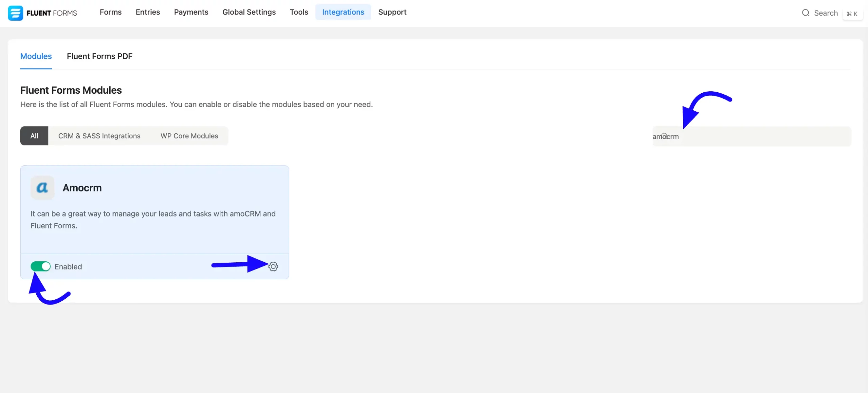
Task: Click the Fluent Forms logo icon
Action: coord(15,13)
